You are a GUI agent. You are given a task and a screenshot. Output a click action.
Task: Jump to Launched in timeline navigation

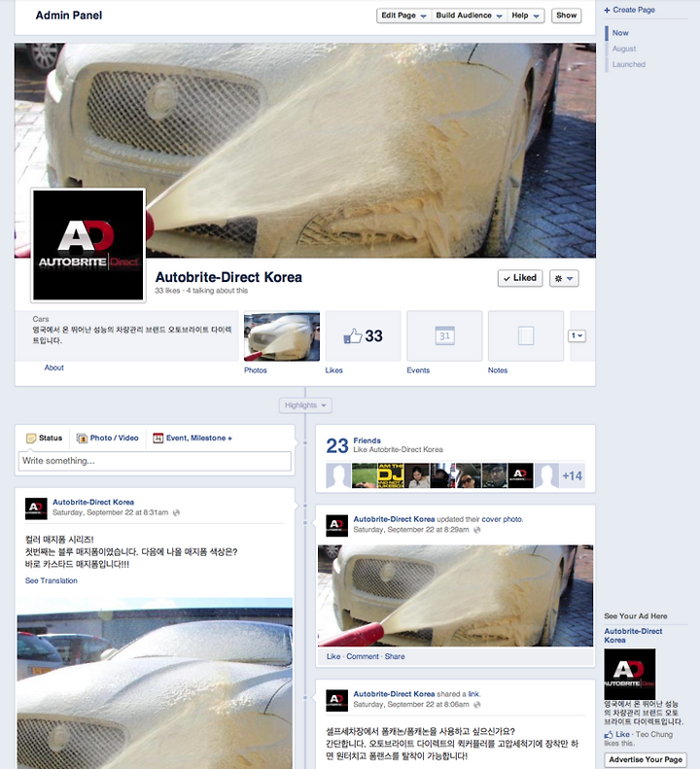tap(628, 64)
